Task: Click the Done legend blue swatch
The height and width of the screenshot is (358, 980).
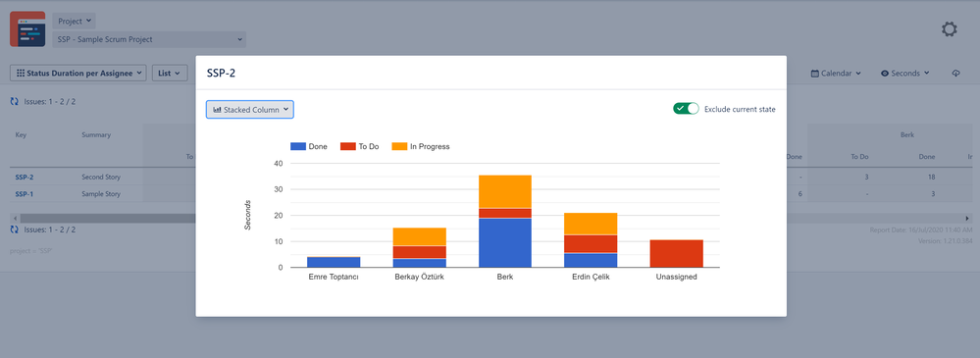Action: 298,146
